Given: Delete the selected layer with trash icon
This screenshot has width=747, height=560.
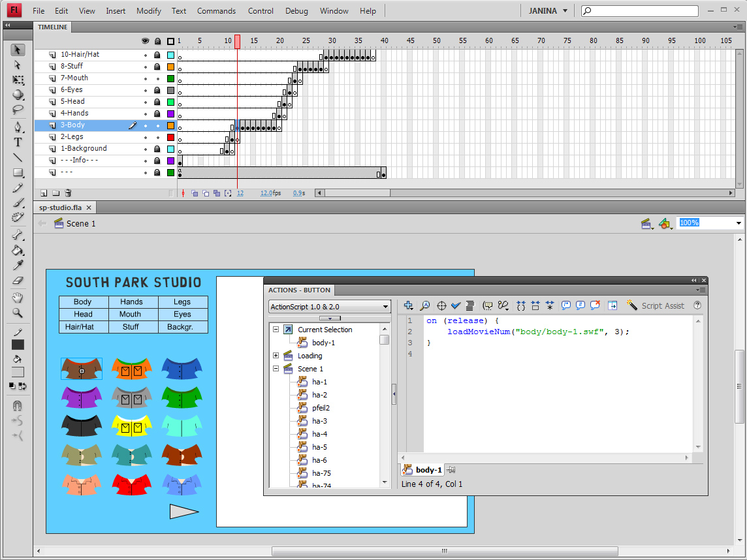Looking at the screenshot, I should (x=68, y=193).
